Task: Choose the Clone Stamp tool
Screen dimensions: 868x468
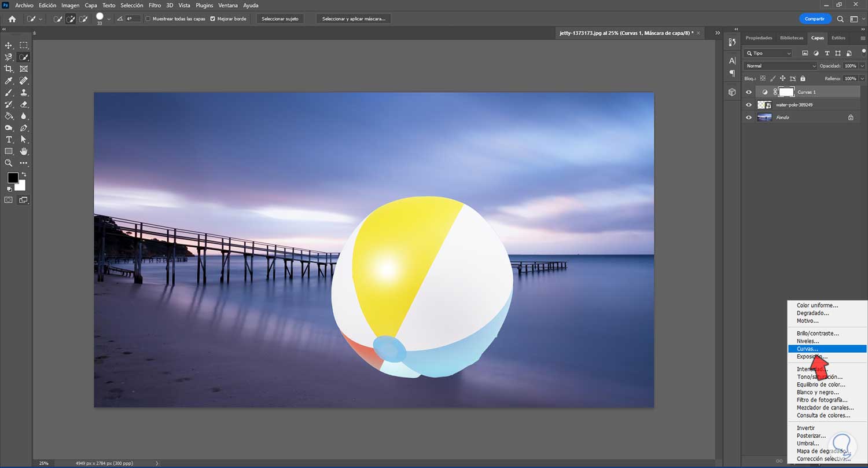Action: point(24,93)
